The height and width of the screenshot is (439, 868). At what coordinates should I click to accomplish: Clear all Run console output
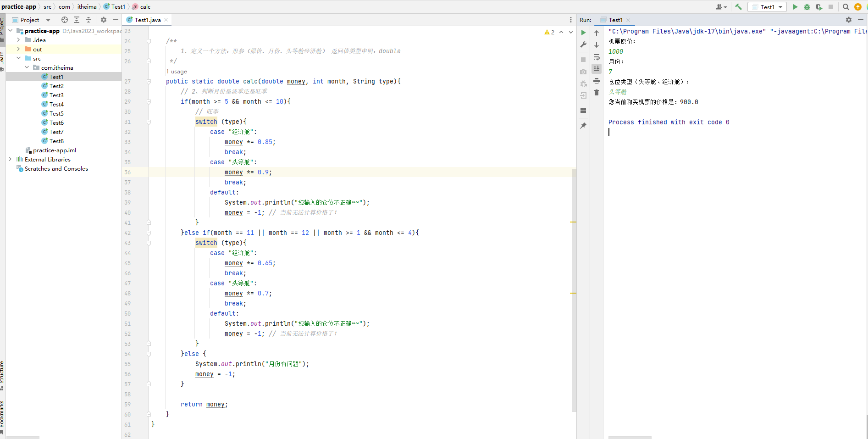[x=597, y=93]
